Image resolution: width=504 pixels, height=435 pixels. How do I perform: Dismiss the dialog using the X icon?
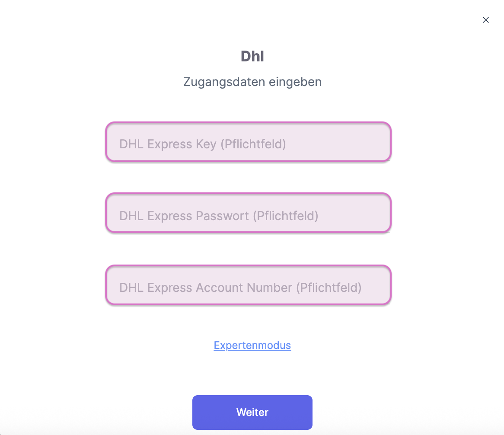pos(485,20)
